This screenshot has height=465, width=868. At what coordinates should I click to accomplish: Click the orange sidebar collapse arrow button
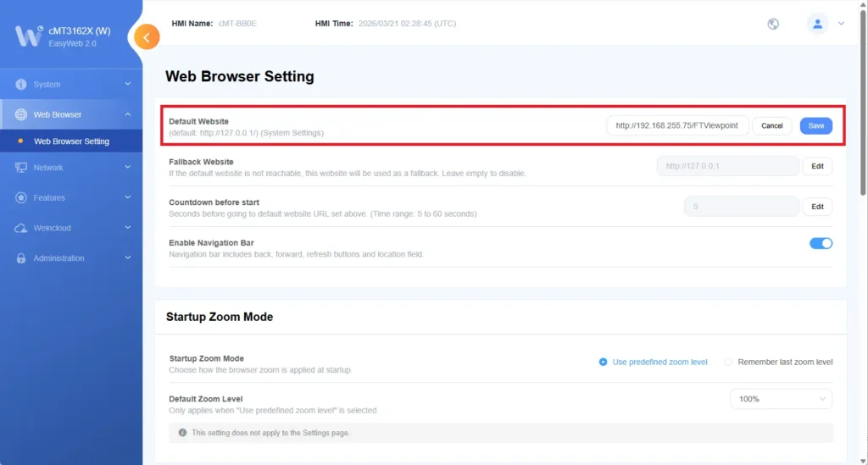point(147,37)
